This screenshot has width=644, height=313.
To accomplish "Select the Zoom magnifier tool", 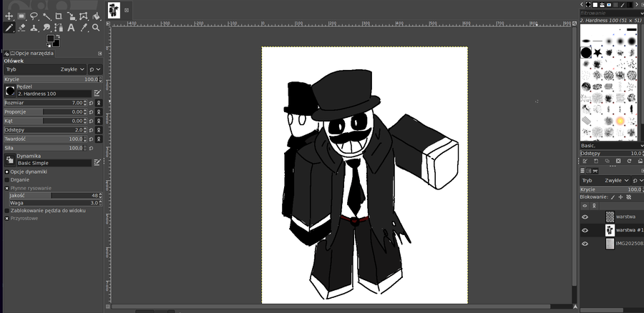I will (x=96, y=28).
